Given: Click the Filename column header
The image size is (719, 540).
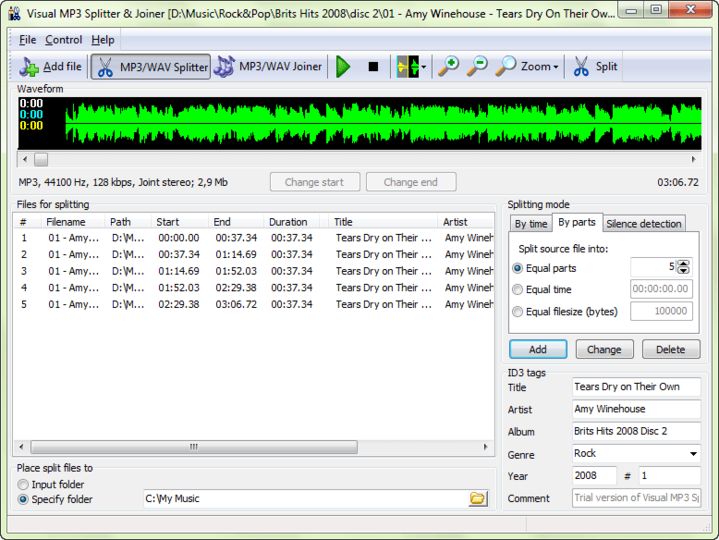Looking at the screenshot, I should 73,222.
